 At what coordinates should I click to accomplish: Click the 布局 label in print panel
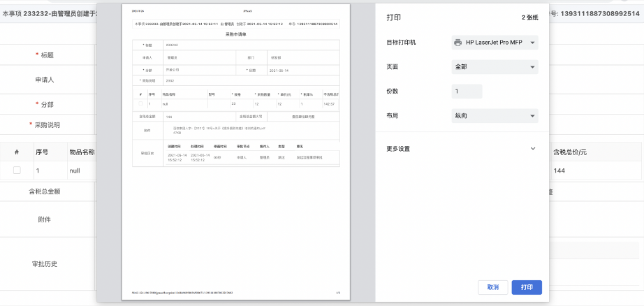click(x=393, y=116)
